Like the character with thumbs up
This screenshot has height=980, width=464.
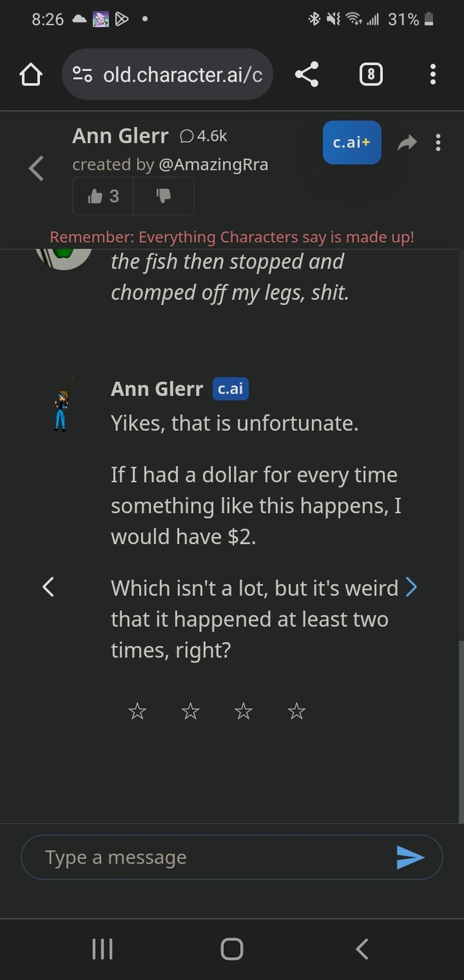click(103, 196)
